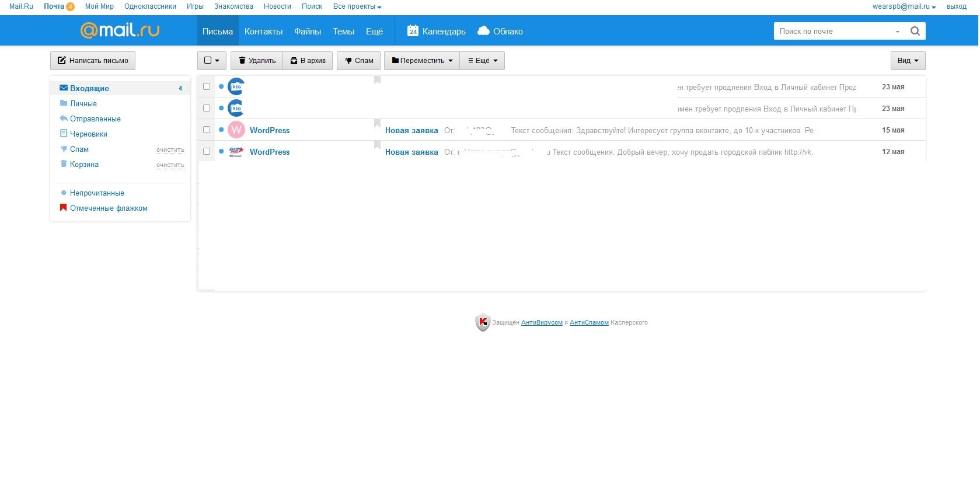Tick checkbox for 12 мая email

[x=207, y=151]
